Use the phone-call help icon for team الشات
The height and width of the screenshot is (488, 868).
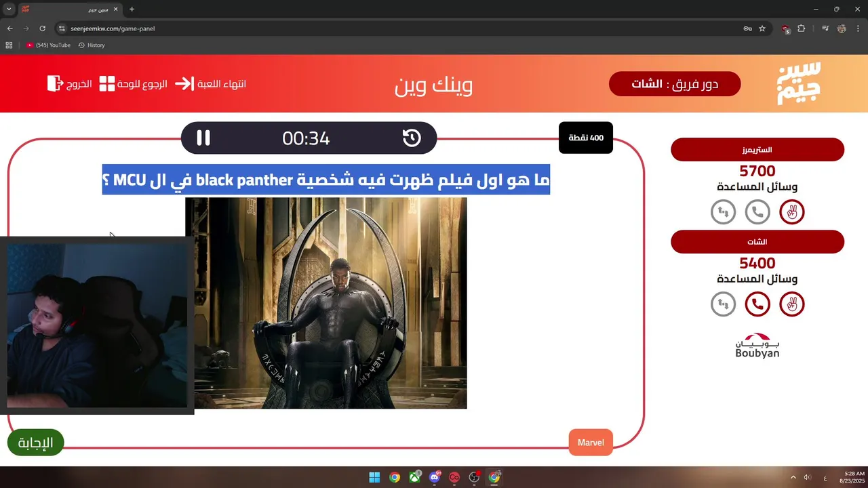pos(757,304)
